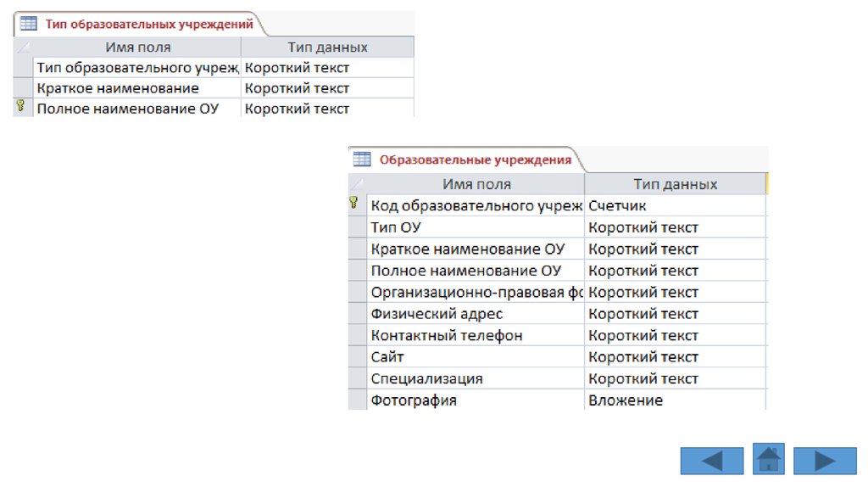Viewport: 868px width, 487px height.
Task: Click table icon on Образовательные учреждения tab
Action: [x=362, y=160]
